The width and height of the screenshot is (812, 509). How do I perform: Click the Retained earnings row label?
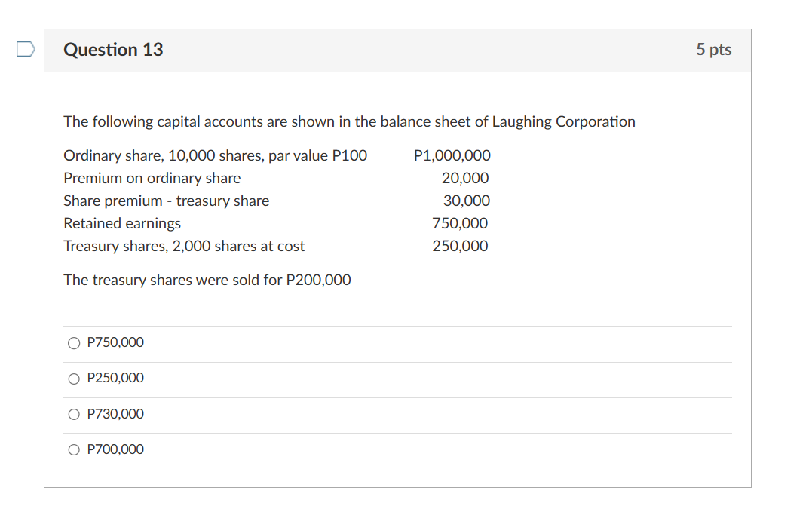(x=122, y=223)
